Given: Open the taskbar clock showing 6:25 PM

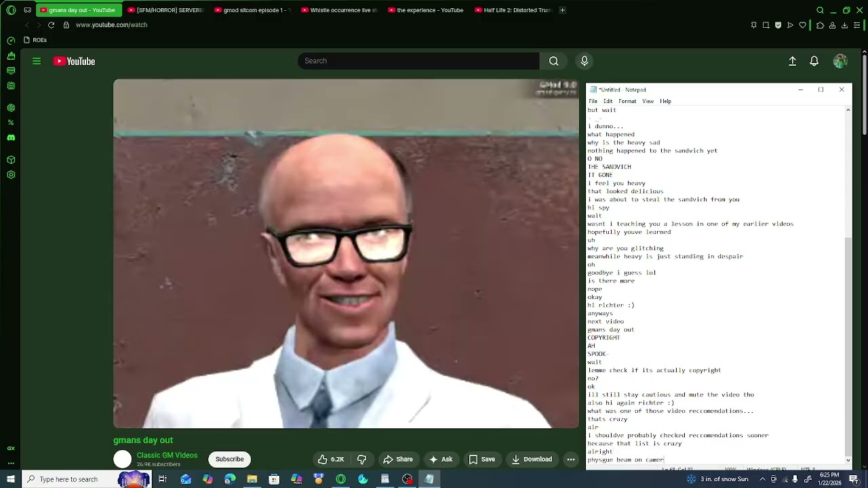Looking at the screenshot, I should click(x=829, y=479).
